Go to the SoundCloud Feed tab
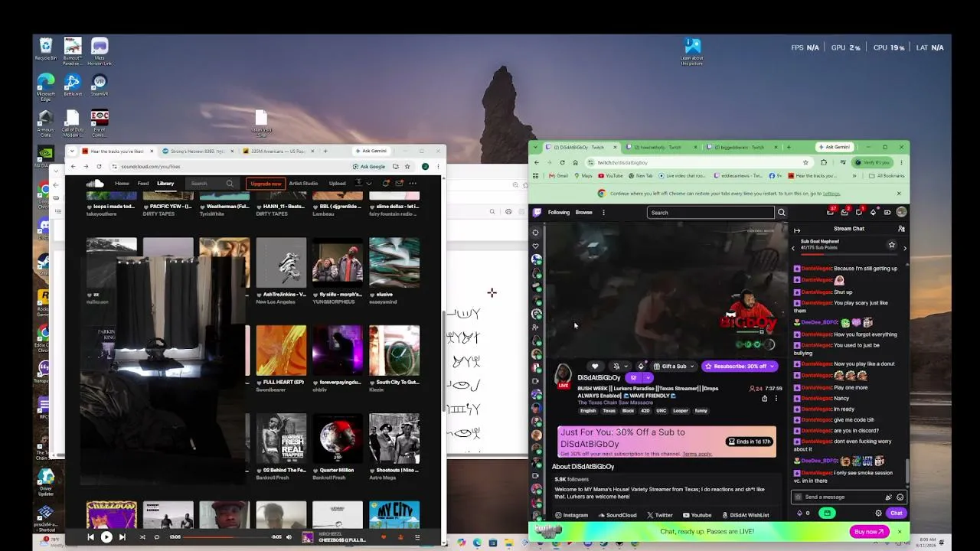Image resolution: width=980 pixels, height=551 pixels. (143, 184)
